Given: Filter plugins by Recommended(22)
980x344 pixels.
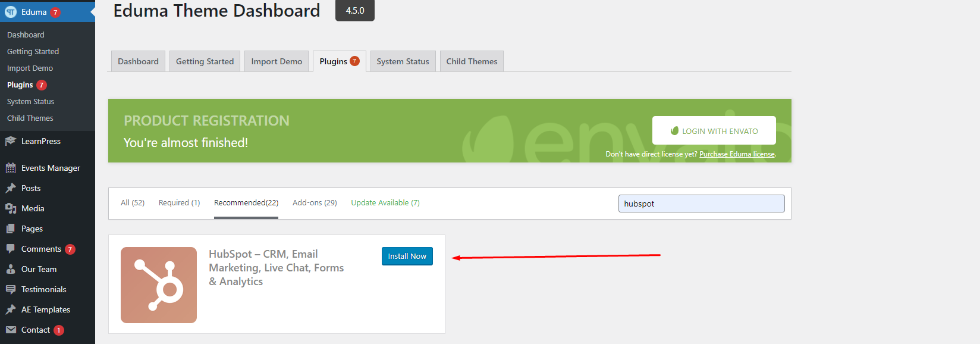Looking at the screenshot, I should [246, 203].
